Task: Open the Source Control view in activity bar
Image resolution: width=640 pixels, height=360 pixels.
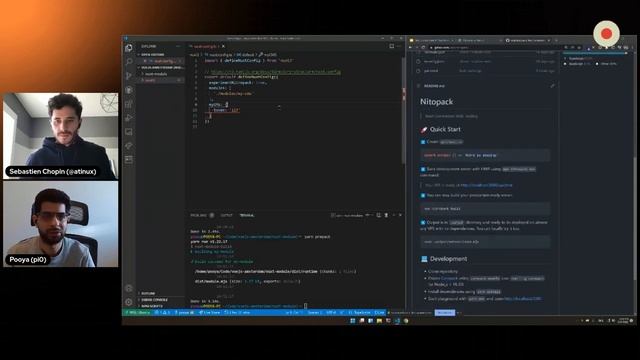Action: coord(129,76)
